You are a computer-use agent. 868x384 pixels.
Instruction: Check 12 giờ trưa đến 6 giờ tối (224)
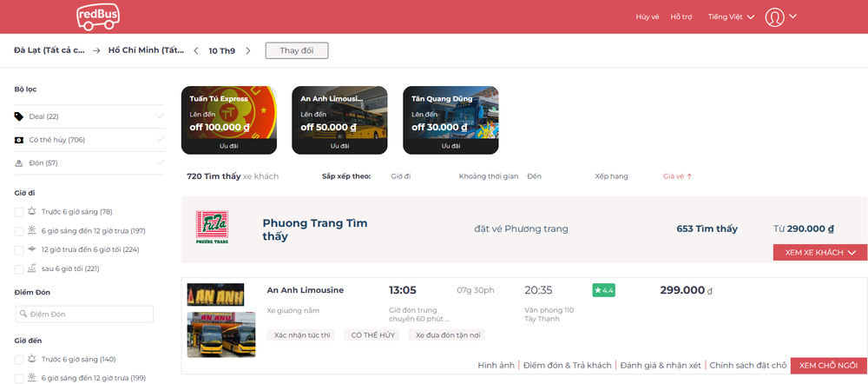(x=19, y=250)
